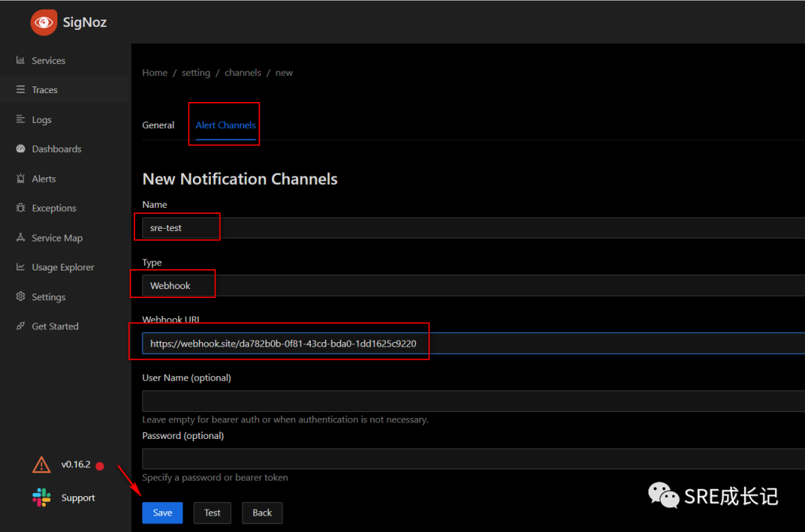The image size is (805, 532).
Task: Click the Password (optional) field
Action: pyautogui.click(x=473, y=459)
